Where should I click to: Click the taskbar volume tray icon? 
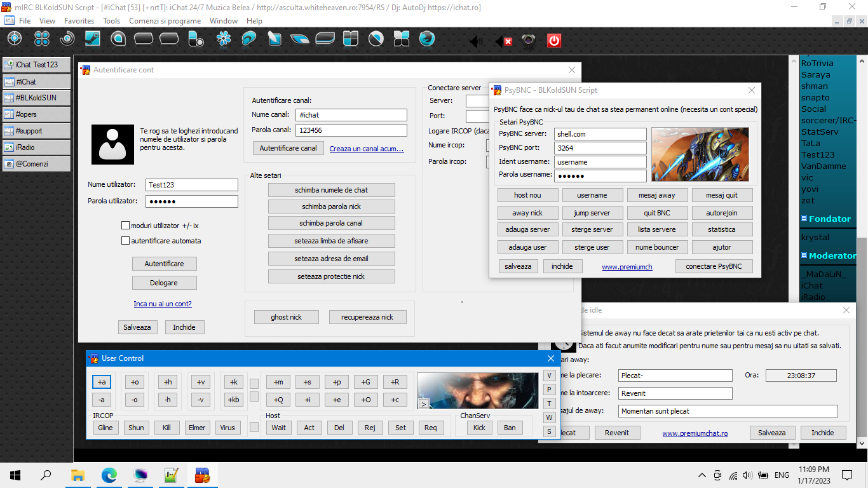click(747, 475)
